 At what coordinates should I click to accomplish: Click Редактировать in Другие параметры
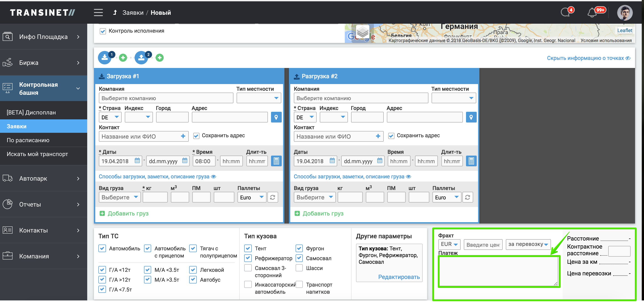pyautogui.click(x=399, y=277)
